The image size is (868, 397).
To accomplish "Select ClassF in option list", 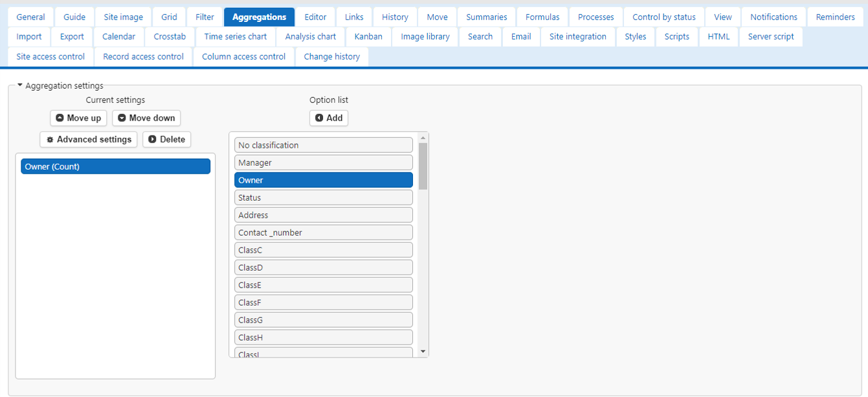I will [324, 302].
